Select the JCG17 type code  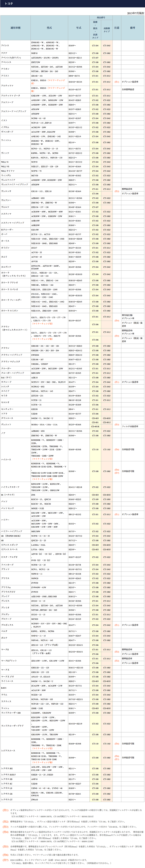point(34,248)
